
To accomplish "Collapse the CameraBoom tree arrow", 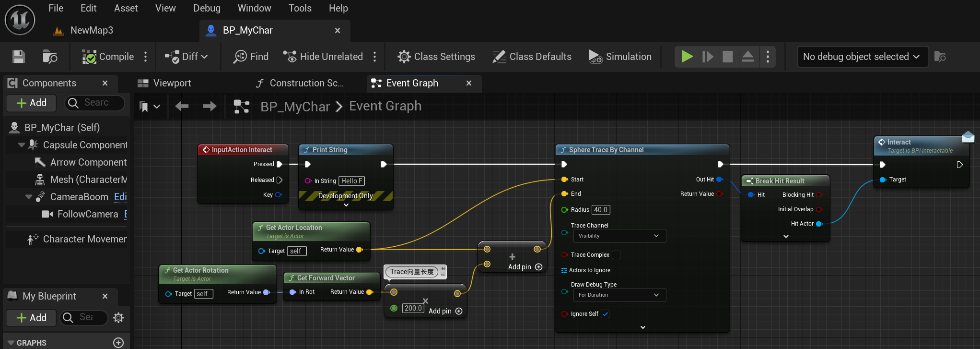I will [x=29, y=197].
